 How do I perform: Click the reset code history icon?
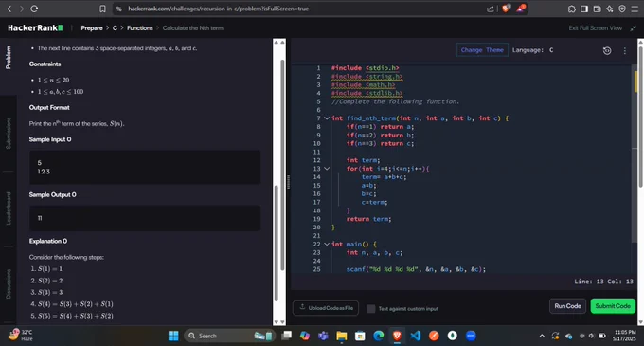tap(607, 50)
